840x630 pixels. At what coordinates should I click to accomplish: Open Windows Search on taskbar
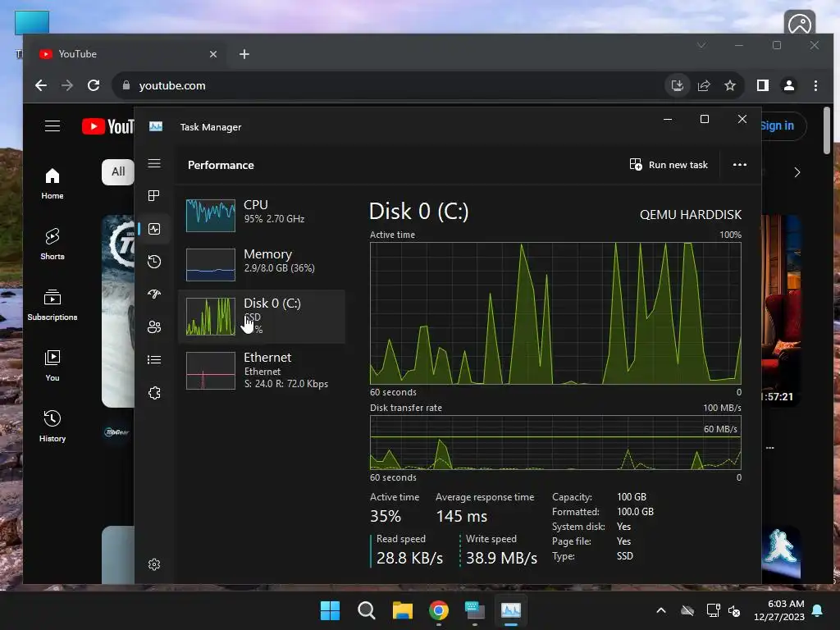[367, 610]
